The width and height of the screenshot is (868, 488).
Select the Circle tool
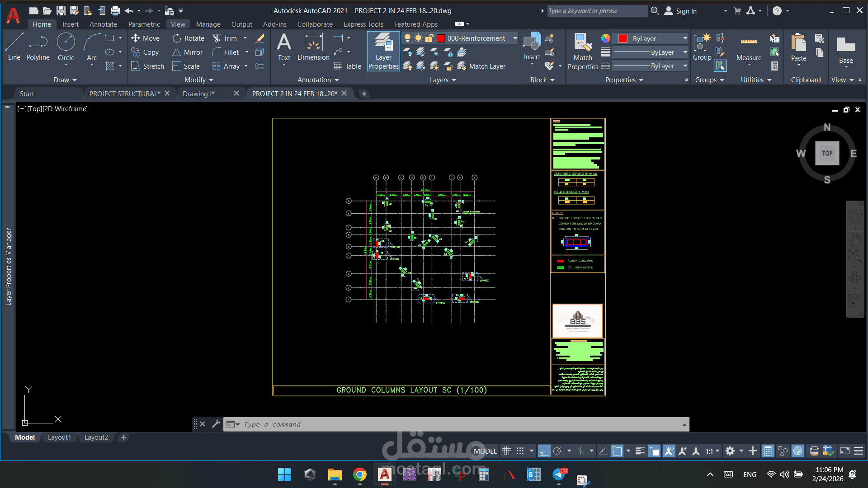coord(66,47)
